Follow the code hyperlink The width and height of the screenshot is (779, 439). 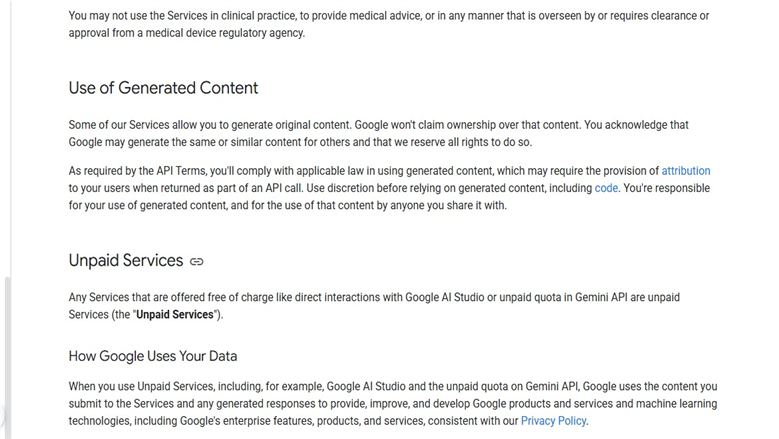[x=606, y=188]
